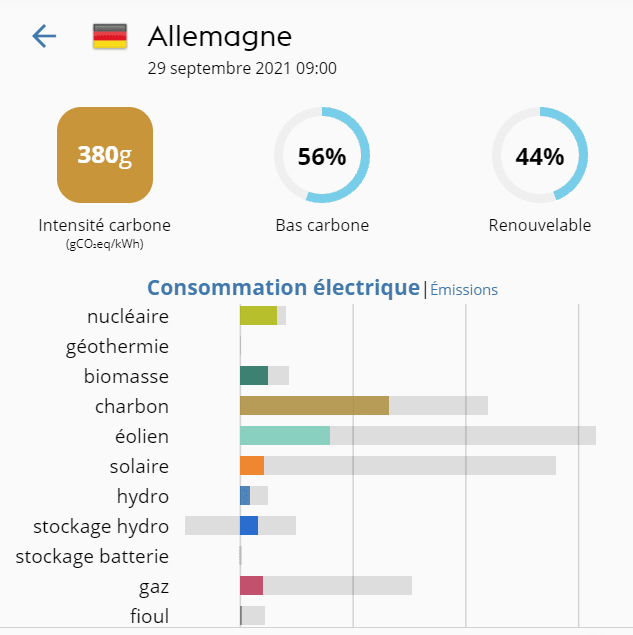This screenshot has width=633, height=635.
Task: Click the Allemagne country title
Action: (220, 37)
